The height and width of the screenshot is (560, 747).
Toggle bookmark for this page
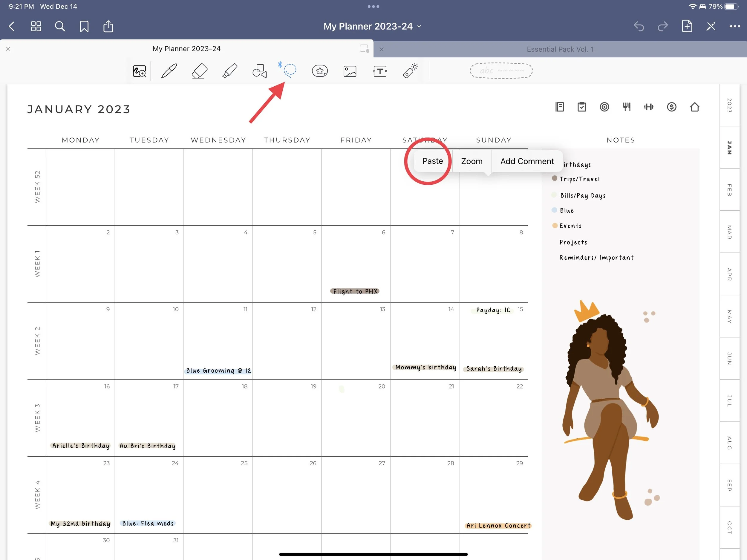(x=84, y=26)
